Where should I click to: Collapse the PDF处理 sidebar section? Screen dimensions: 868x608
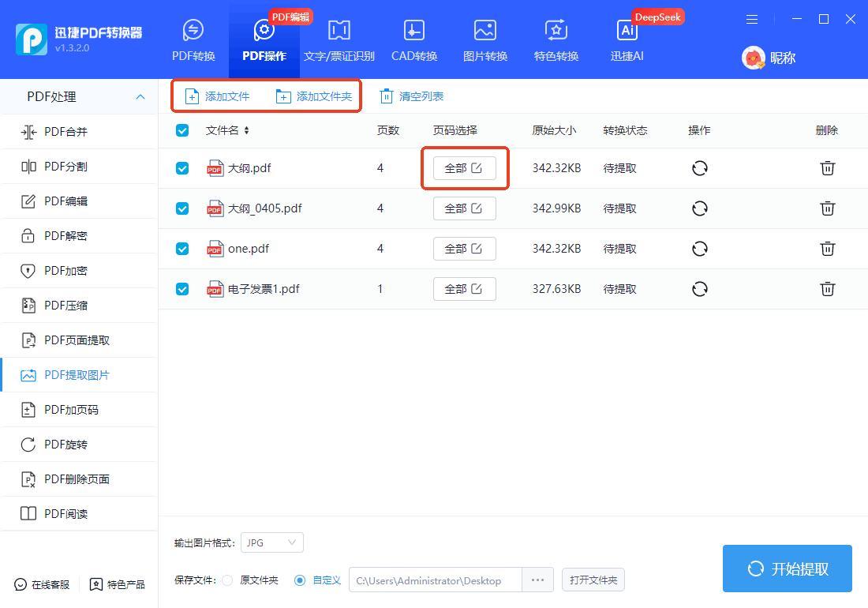tap(140, 96)
